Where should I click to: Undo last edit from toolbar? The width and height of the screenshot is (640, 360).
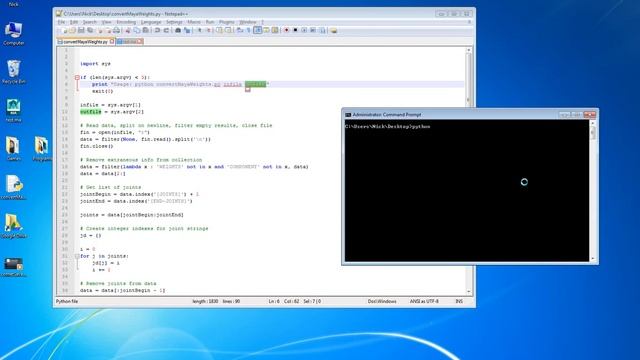point(157,30)
